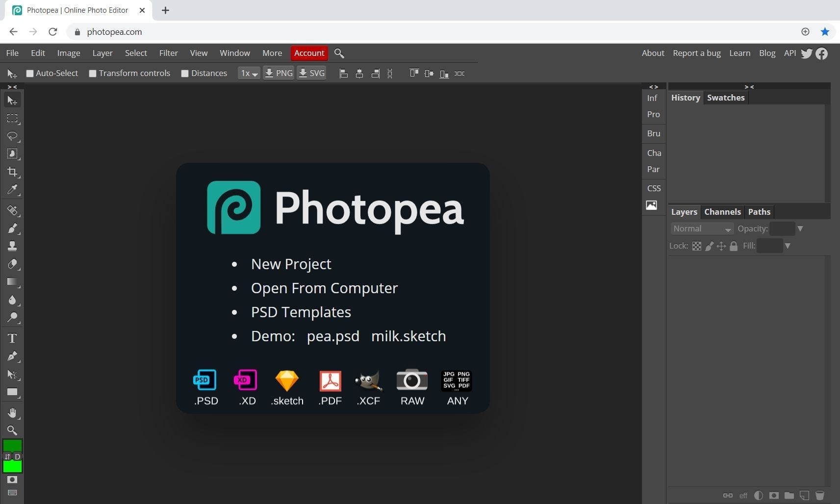This screenshot has width=840, height=504.
Task: Toggle lock transparent pixels
Action: [697, 246]
